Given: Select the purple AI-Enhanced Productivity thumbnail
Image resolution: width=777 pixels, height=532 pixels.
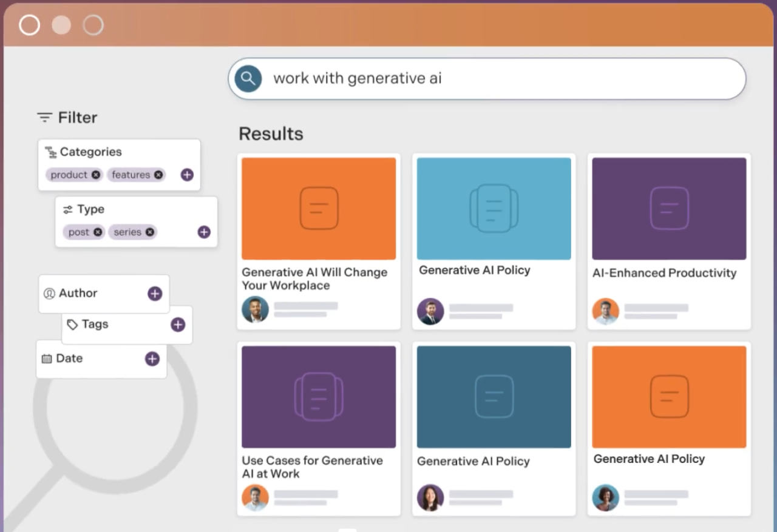Looking at the screenshot, I should click(669, 209).
